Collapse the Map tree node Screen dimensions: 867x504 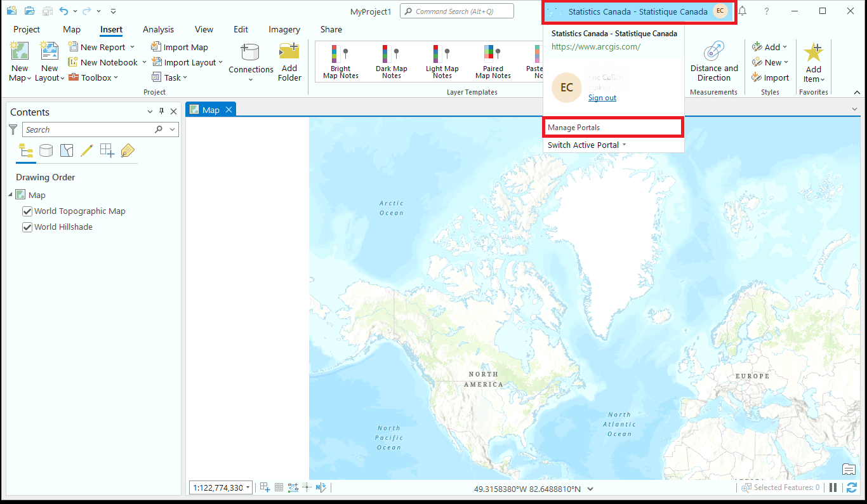(11, 195)
